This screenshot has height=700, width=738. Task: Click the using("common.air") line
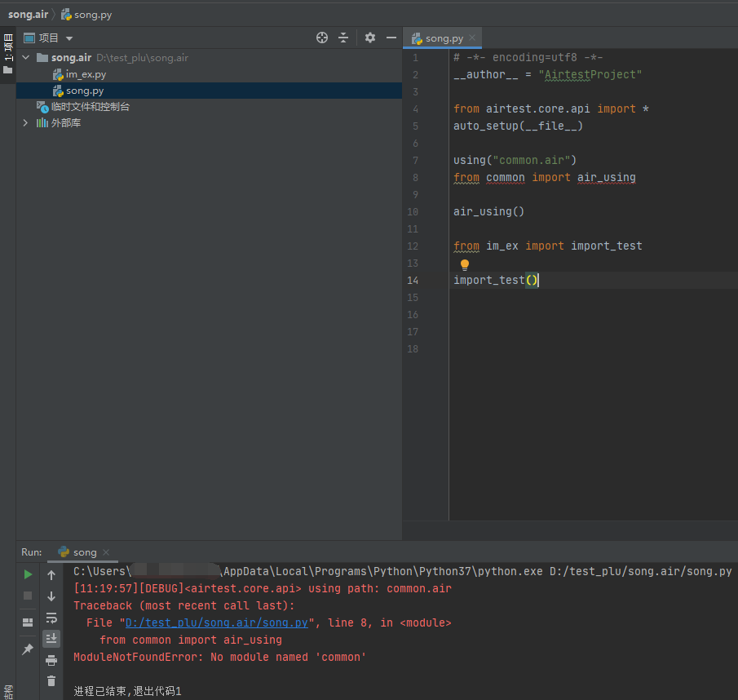pos(515,161)
